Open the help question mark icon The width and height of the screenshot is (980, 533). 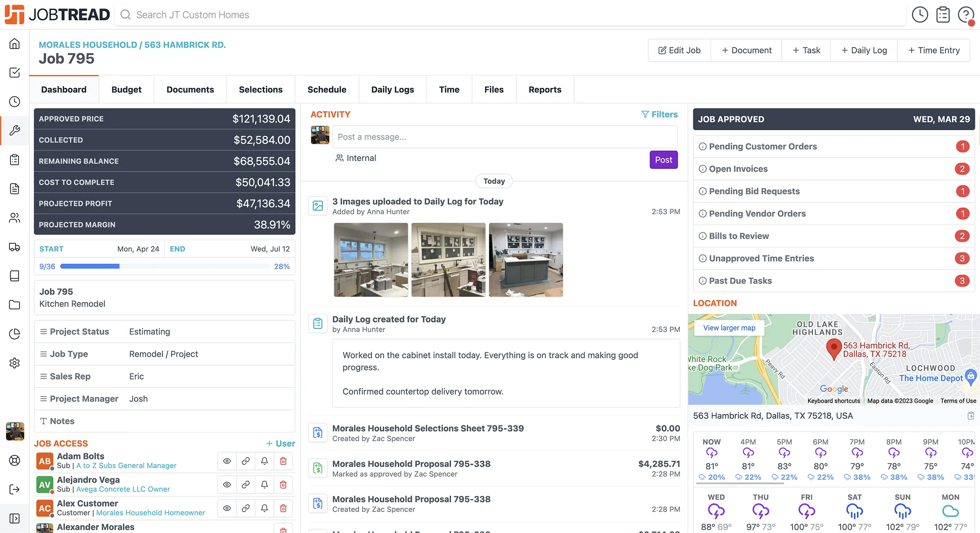click(966, 15)
